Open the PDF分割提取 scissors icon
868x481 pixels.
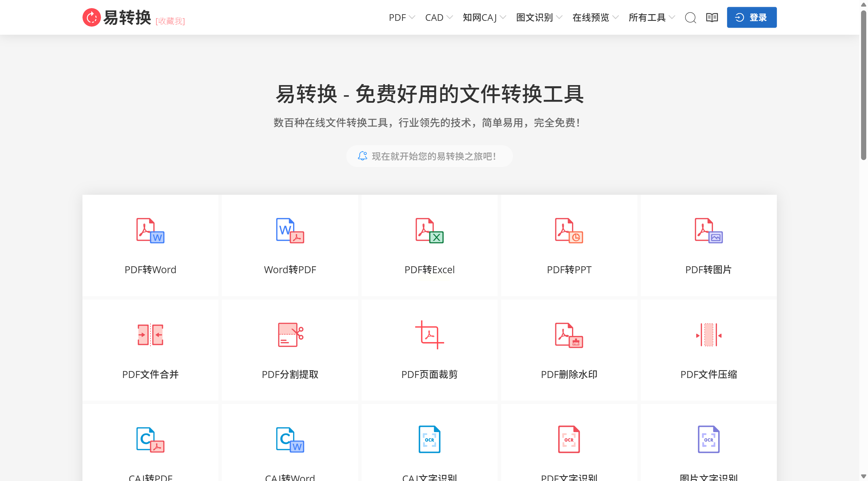pos(290,335)
